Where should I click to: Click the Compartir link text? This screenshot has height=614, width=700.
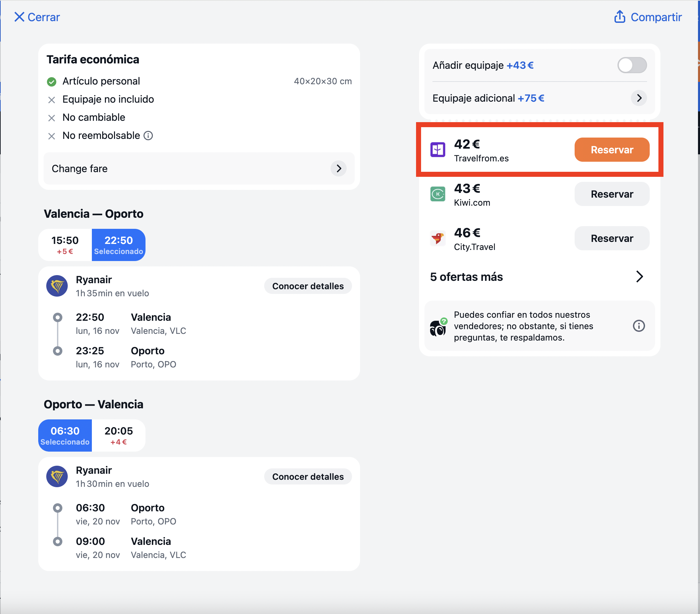point(656,17)
